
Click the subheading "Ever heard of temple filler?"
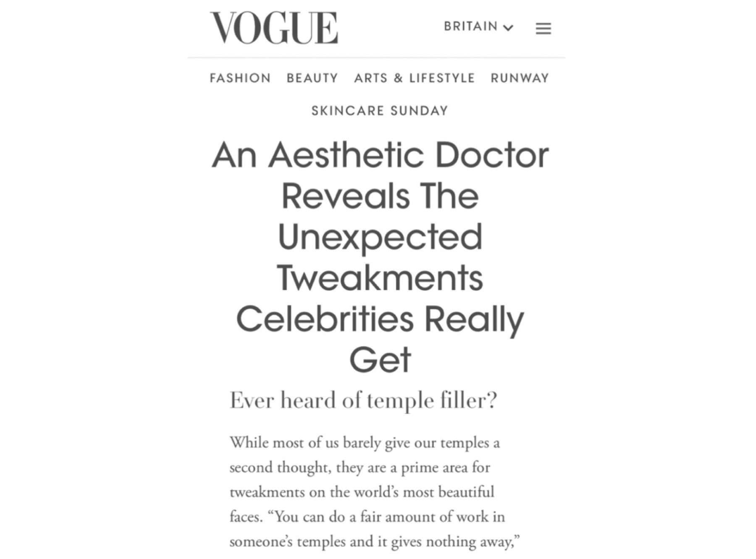point(363,400)
